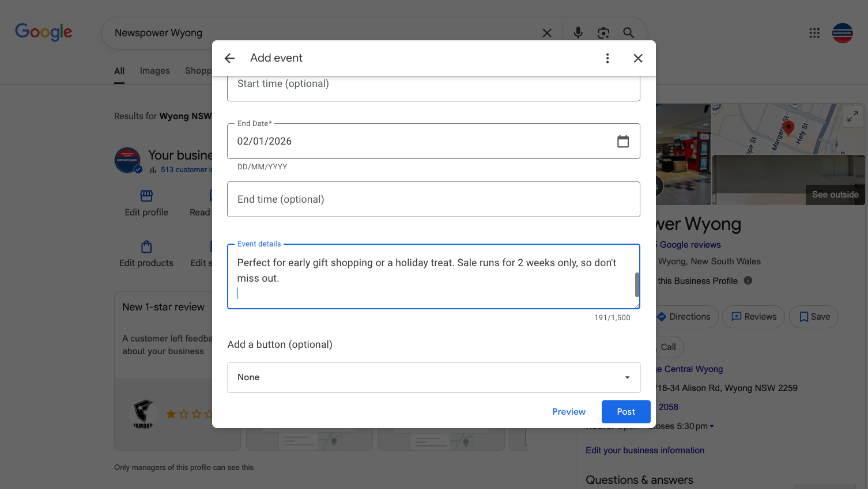The height and width of the screenshot is (489, 868).
Task: Click the Post button
Action: (626, 412)
